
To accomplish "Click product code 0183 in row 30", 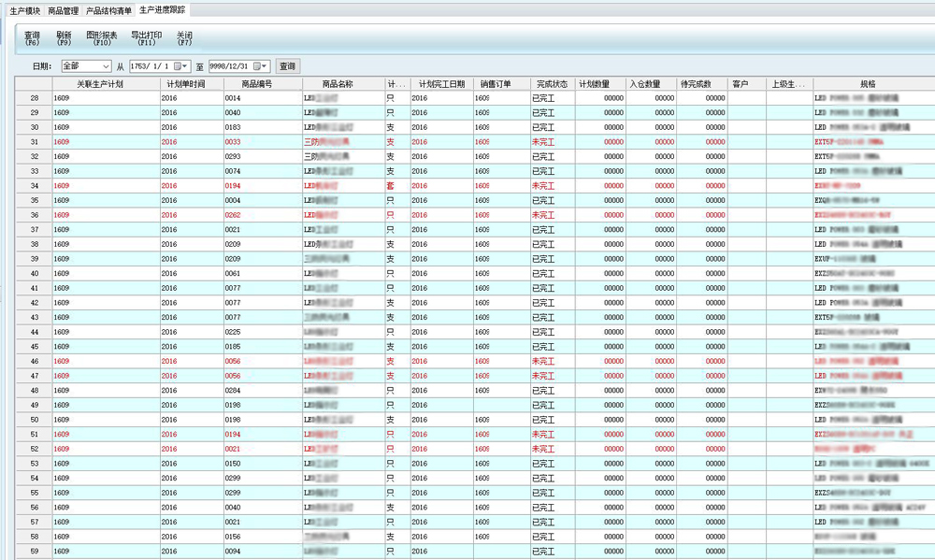I will [x=233, y=127].
